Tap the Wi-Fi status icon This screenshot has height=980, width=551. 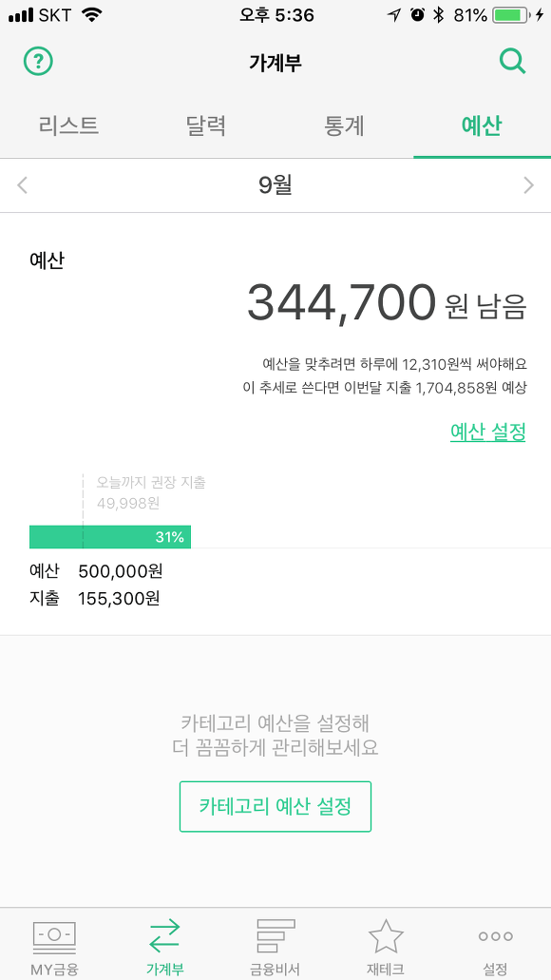pos(92,15)
